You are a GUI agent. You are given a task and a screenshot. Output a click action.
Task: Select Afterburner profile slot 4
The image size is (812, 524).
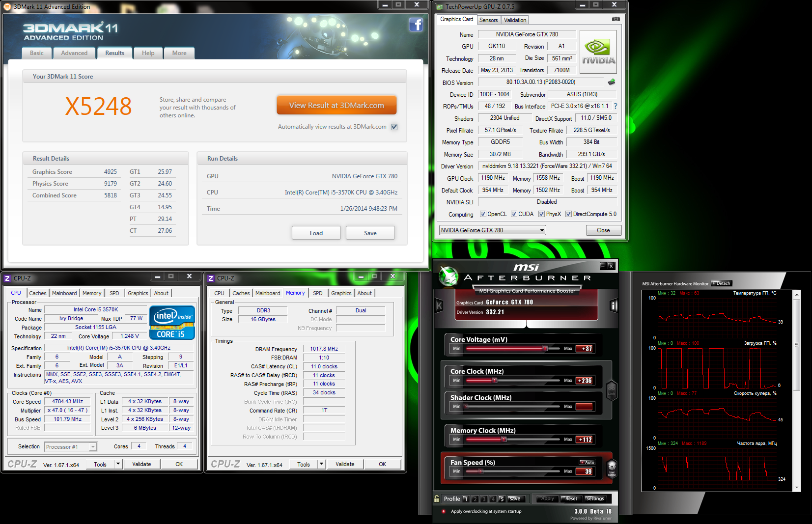pos(493,499)
